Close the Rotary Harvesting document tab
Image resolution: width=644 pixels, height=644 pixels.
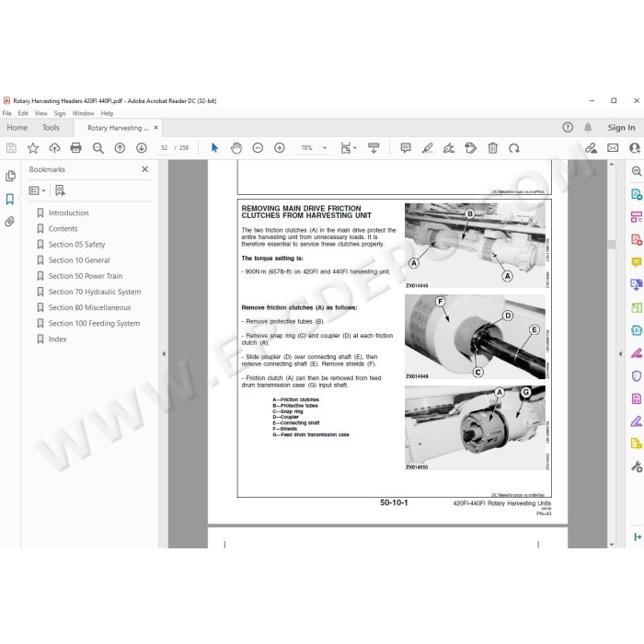[x=156, y=128]
